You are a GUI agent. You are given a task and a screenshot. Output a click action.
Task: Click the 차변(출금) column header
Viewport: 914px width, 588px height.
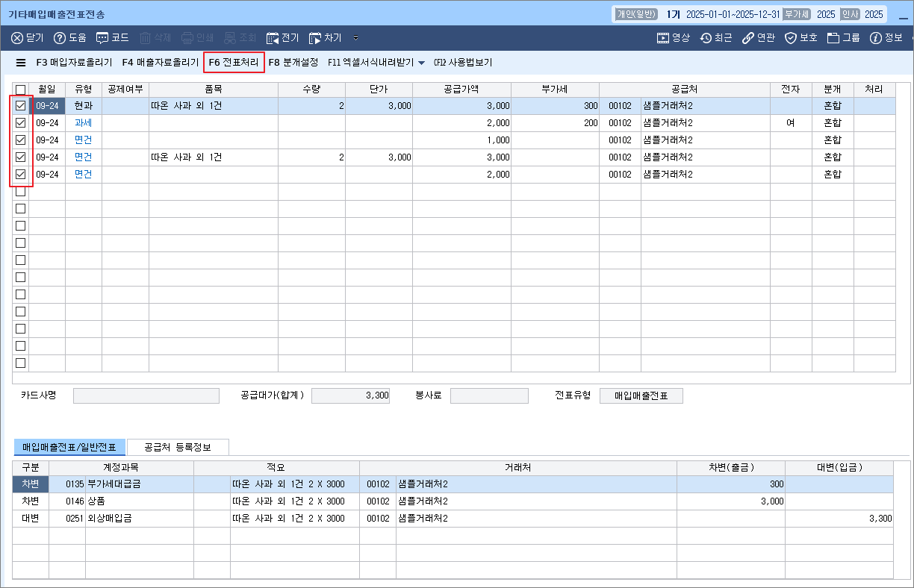[x=731, y=467]
